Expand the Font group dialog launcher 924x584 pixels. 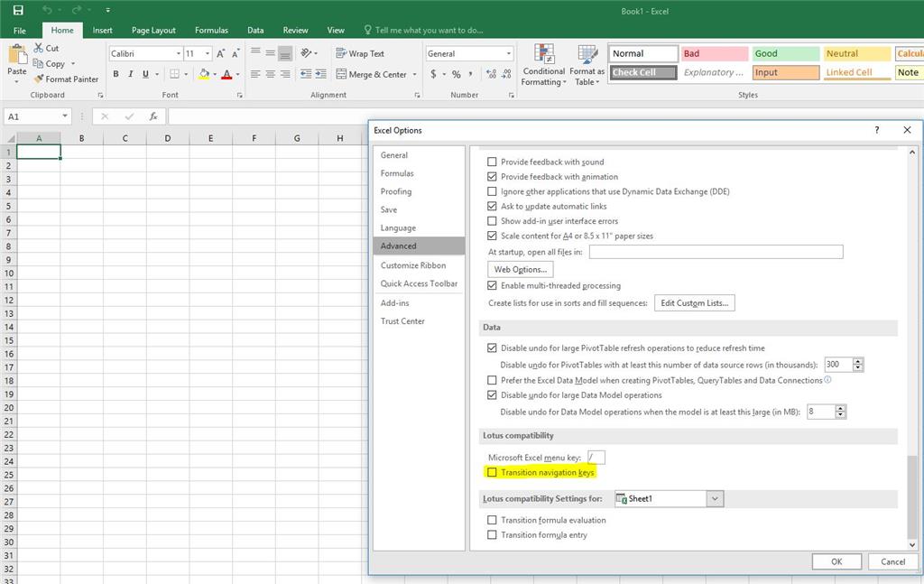tap(239, 95)
